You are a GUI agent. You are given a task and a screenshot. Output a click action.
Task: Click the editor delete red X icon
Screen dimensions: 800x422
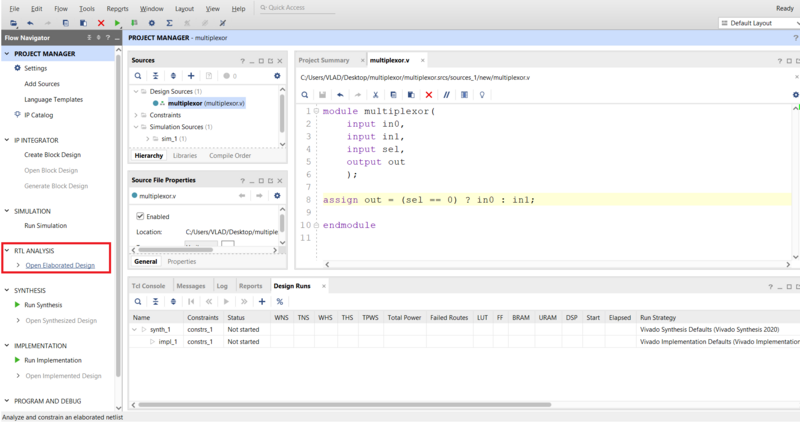coord(429,95)
